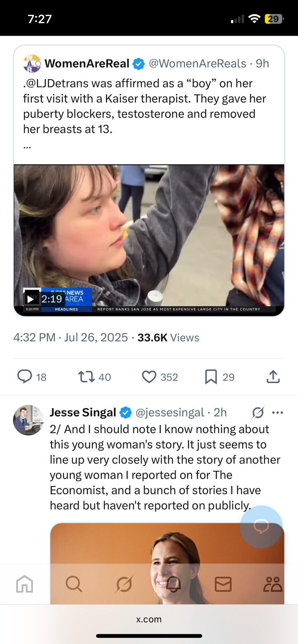Image resolution: width=298 pixels, height=644 pixels.
Task: Open more options on Jesse Singal's reply
Action: [278, 412]
